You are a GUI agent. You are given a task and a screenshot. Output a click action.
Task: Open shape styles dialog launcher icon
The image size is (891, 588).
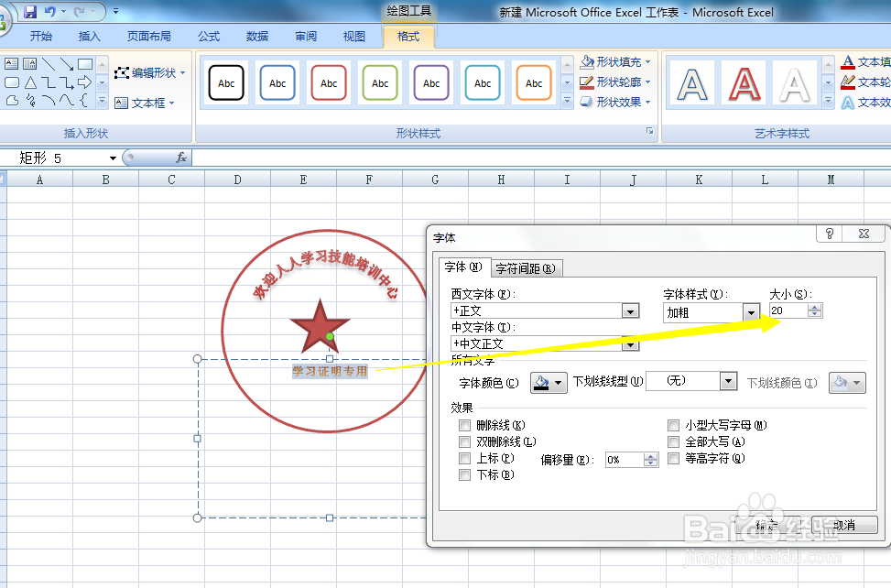click(649, 131)
